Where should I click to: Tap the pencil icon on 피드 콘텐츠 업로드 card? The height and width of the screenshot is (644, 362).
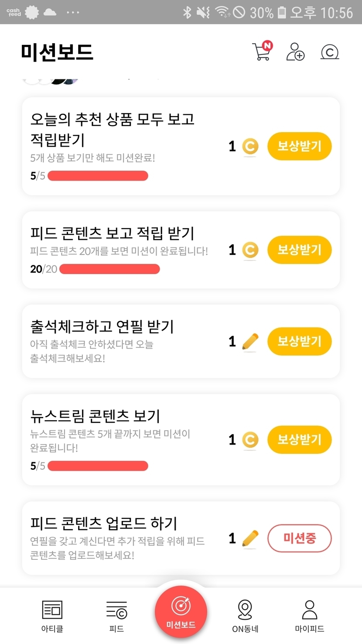coord(250,538)
